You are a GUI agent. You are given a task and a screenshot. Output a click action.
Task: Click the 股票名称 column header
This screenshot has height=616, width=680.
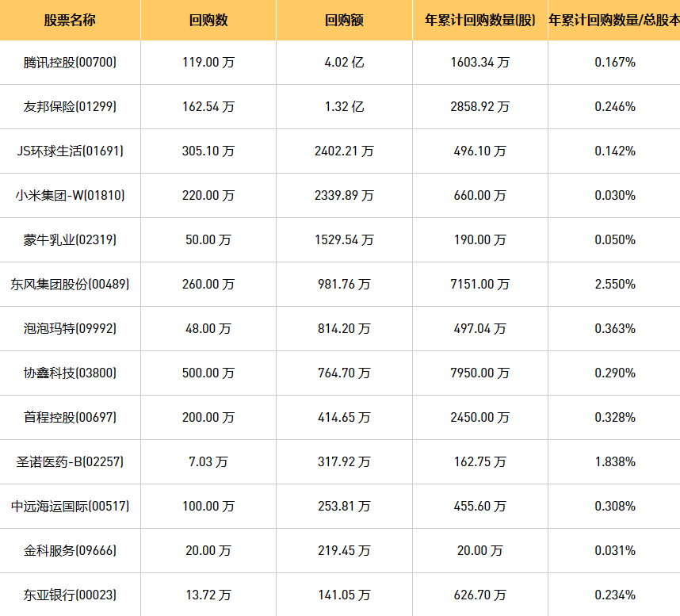tap(70, 21)
